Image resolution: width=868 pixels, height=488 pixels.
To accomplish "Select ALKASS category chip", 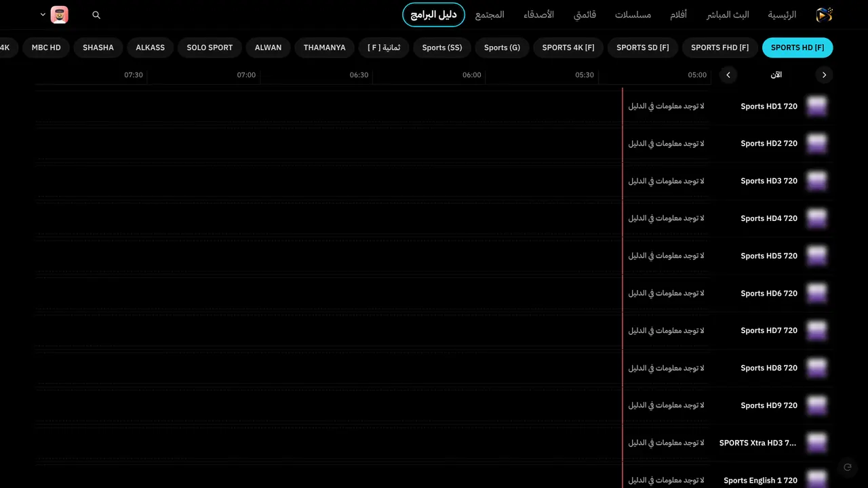I will [151, 47].
